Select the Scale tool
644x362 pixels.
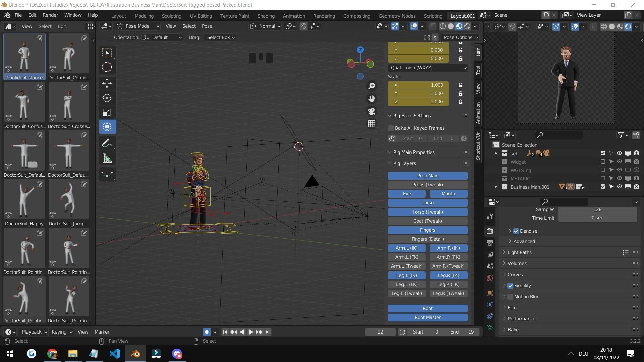107,112
